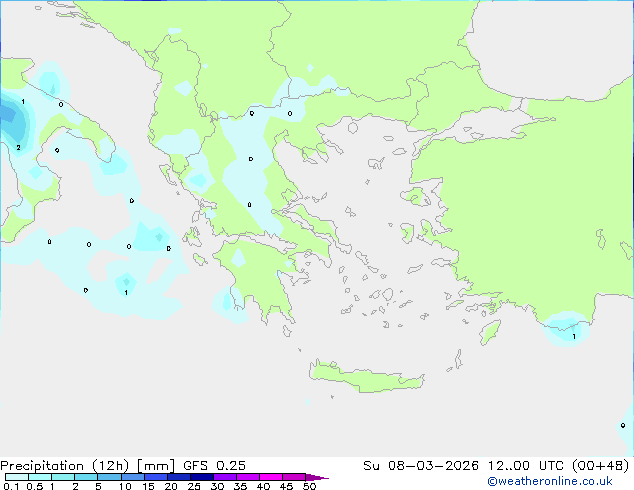
Task: Pick the 2–5 mm legend swatch
Action: [x=86, y=477]
